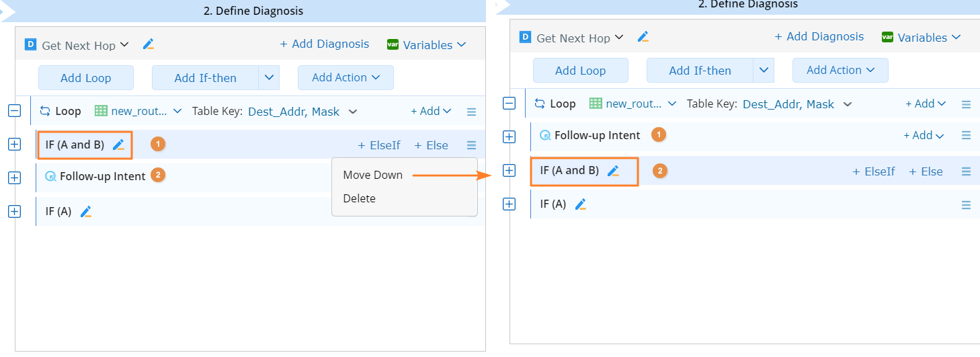Open right Add Action dropdown
This screenshot has width=980, height=357.
840,70
